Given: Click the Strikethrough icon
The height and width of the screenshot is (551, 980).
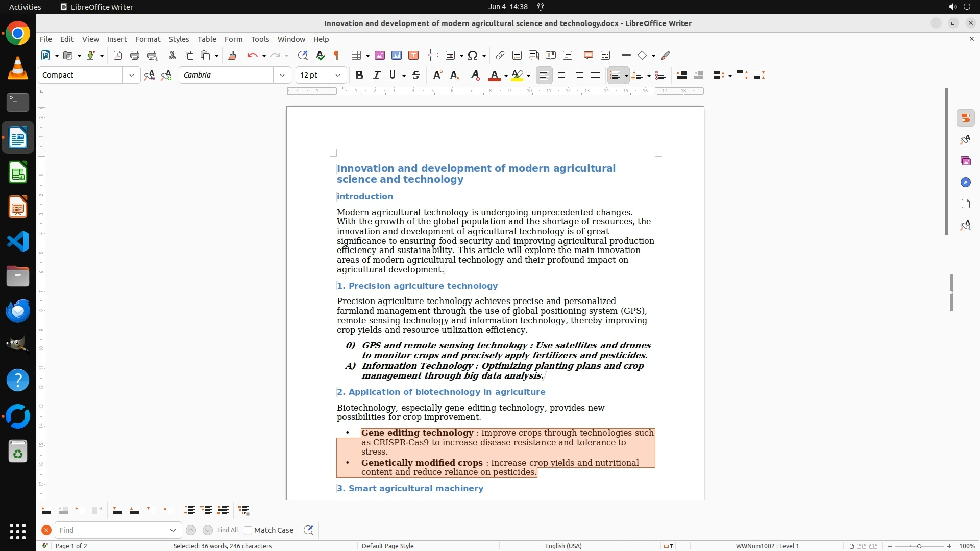Looking at the screenshot, I should tap(416, 75).
